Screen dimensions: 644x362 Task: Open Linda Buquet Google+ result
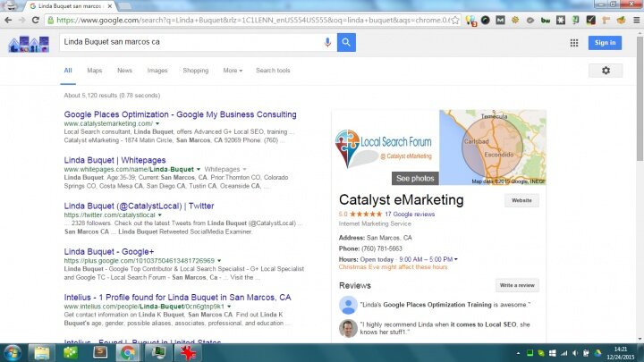click(x=109, y=251)
